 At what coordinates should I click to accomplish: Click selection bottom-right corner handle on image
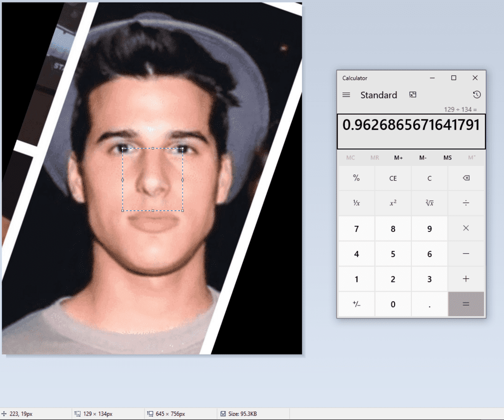183,211
